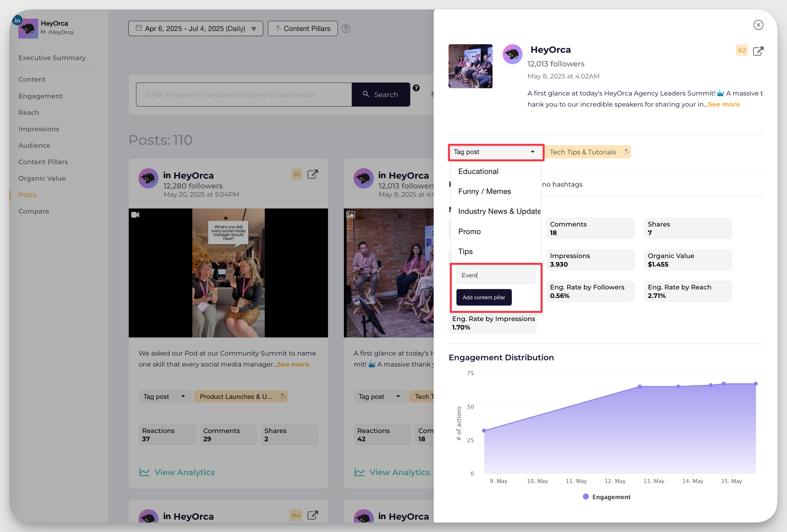The image size is (787, 532).
Task: Click the Search button
Action: tap(380, 94)
